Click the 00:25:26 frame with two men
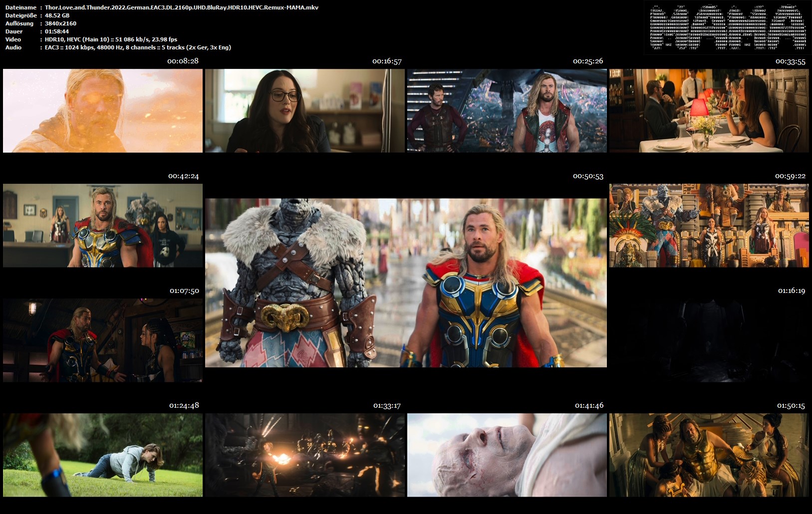 point(507,111)
